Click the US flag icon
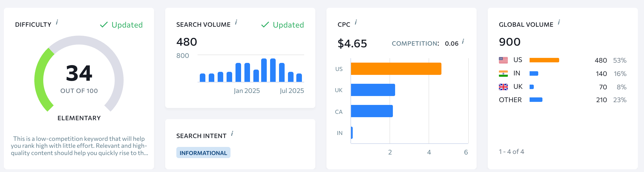This screenshot has height=172, width=644. [x=503, y=60]
